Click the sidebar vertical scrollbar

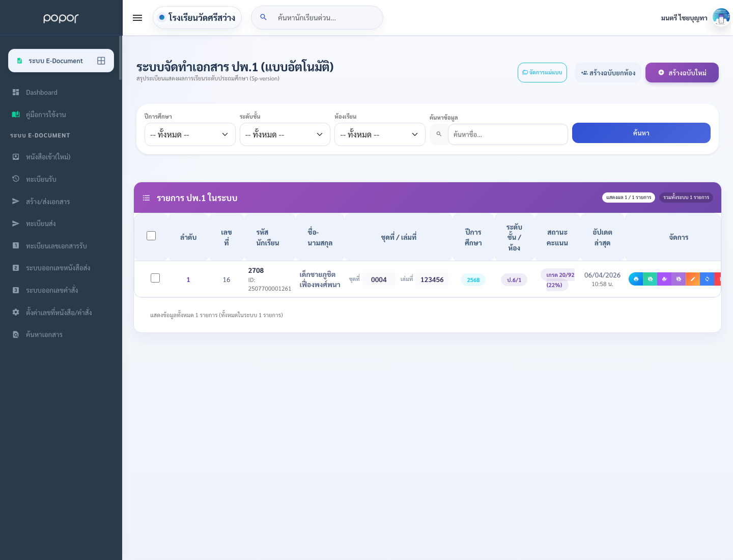tap(121, 58)
